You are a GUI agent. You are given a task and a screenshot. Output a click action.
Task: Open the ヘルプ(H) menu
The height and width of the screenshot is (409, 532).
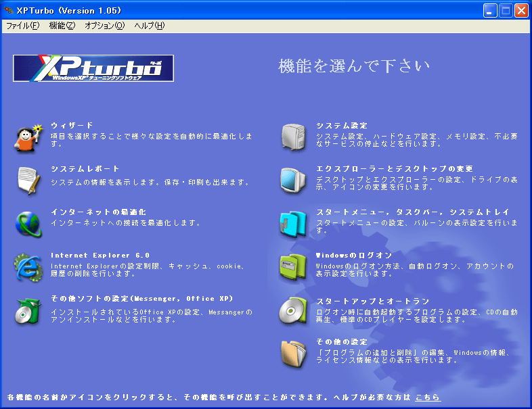(150, 26)
